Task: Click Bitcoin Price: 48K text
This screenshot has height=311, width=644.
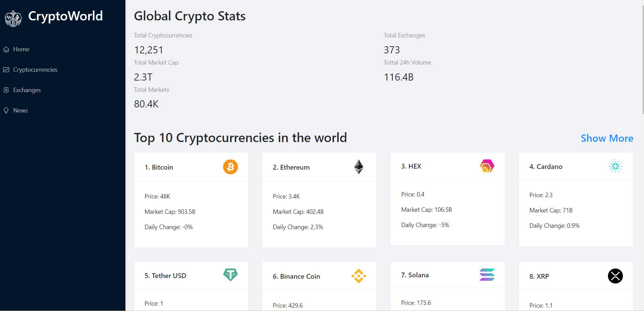Action: click(157, 196)
